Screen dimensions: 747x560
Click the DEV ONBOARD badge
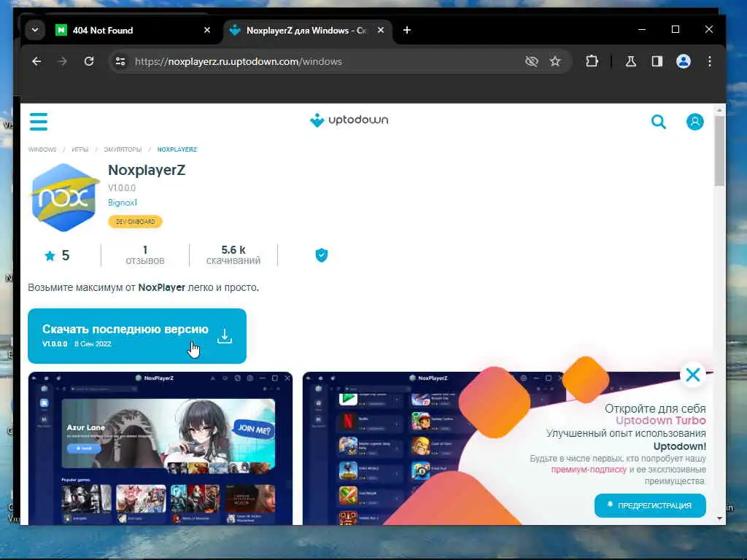[135, 222]
